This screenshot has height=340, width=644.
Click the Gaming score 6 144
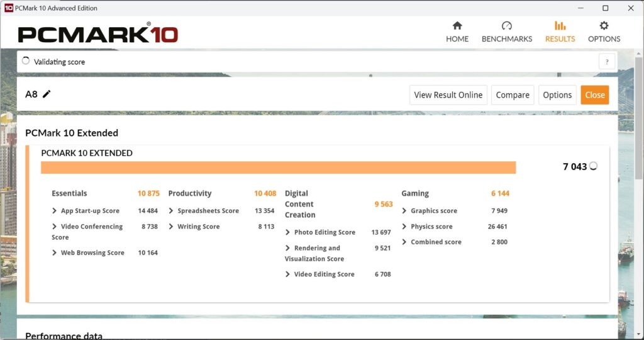[x=500, y=193]
